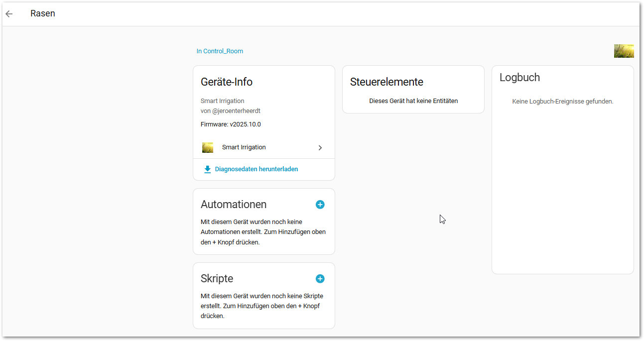Screen dimensions: 644x341
Task: Click the 'Skripte' card heading
Action: [217, 279]
